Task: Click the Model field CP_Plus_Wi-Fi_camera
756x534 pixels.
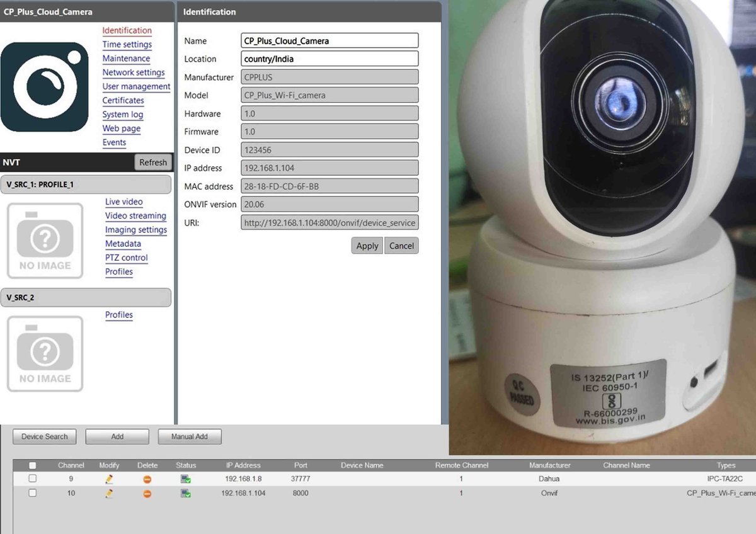Action: 329,95
